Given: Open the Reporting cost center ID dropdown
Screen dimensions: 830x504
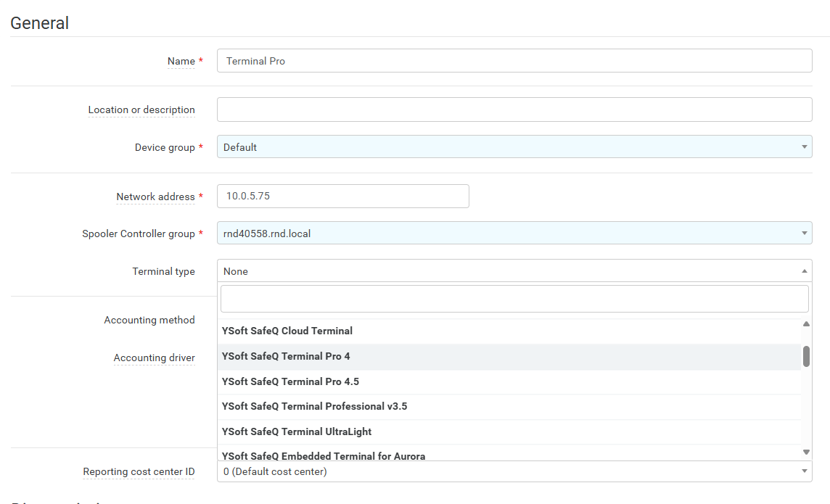Looking at the screenshot, I should click(x=514, y=471).
